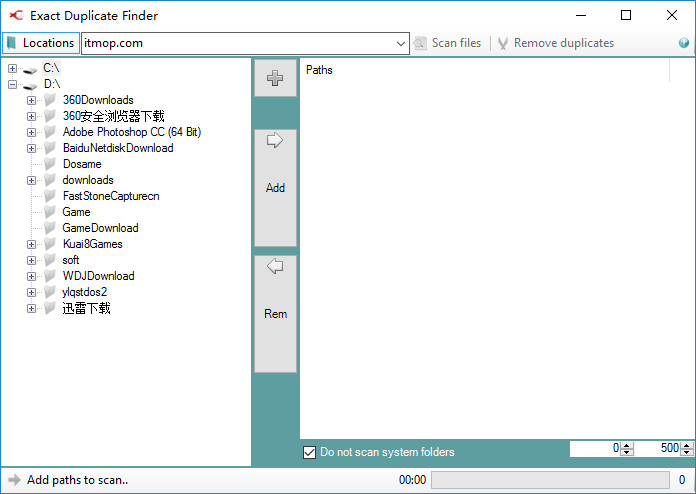Viewport: 696px width, 494px height.
Task: Increase the 0 value with up stepper
Action: [626, 445]
